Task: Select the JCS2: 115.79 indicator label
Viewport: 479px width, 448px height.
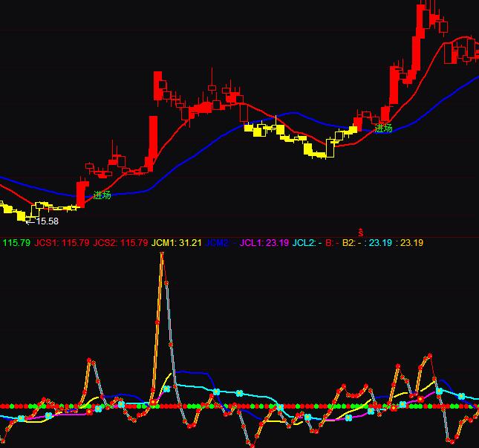Action: tap(120, 242)
